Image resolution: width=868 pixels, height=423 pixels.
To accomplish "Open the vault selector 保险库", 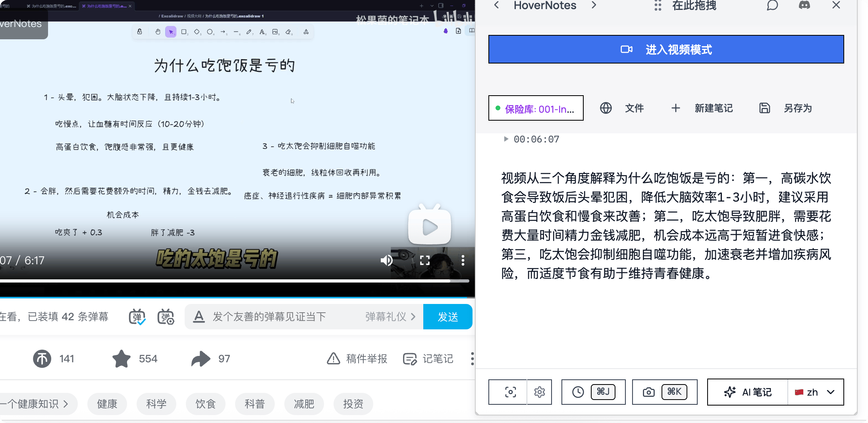I will point(536,108).
